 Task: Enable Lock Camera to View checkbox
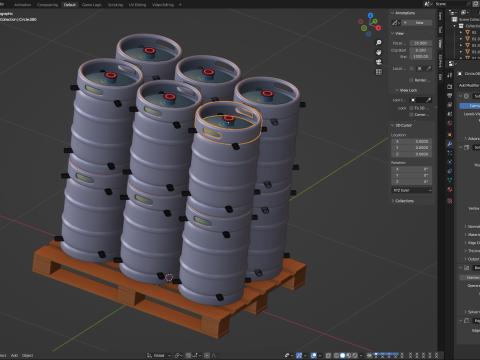(411, 114)
